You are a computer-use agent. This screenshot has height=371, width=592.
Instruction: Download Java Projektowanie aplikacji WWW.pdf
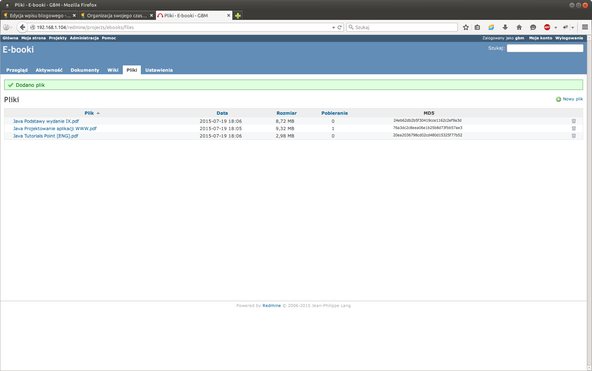click(x=55, y=128)
